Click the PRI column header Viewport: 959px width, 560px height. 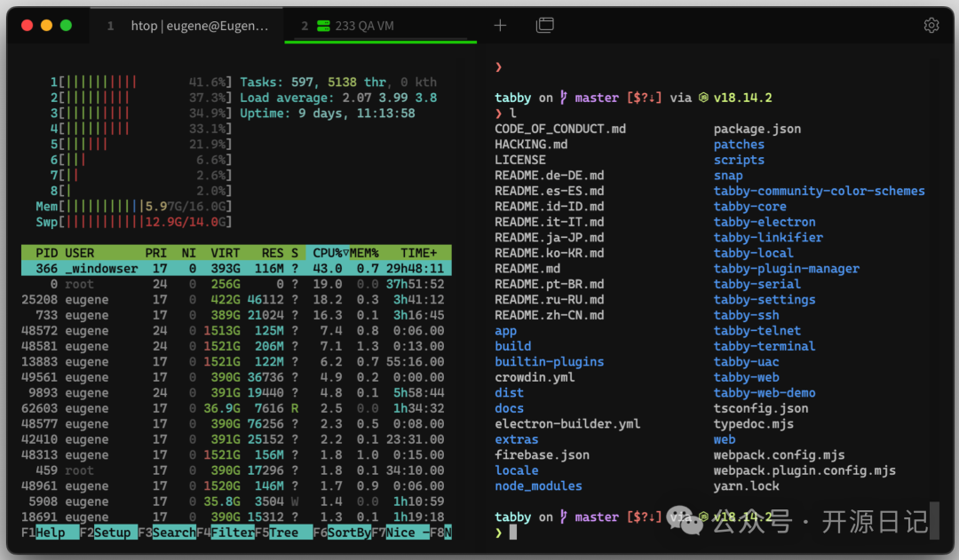click(156, 253)
